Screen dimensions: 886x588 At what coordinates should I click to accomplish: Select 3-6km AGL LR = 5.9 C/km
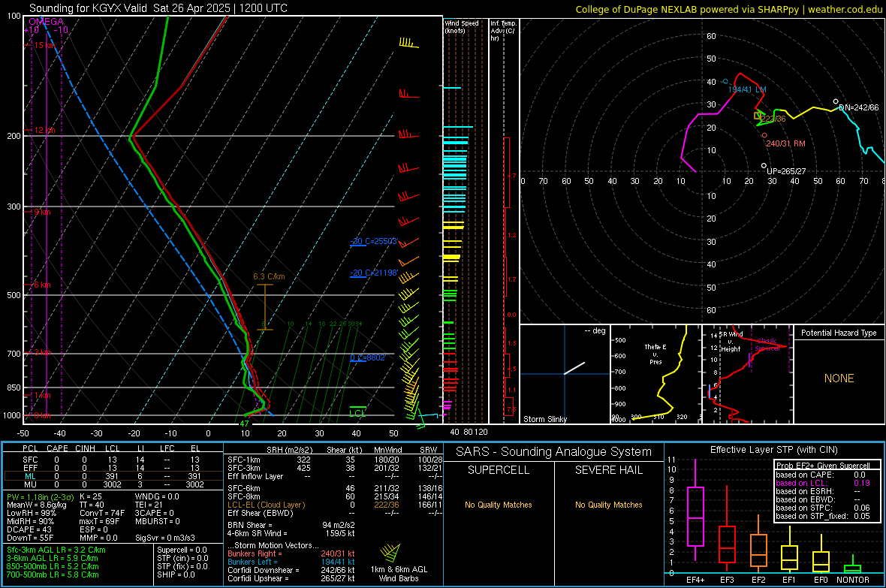53,558
